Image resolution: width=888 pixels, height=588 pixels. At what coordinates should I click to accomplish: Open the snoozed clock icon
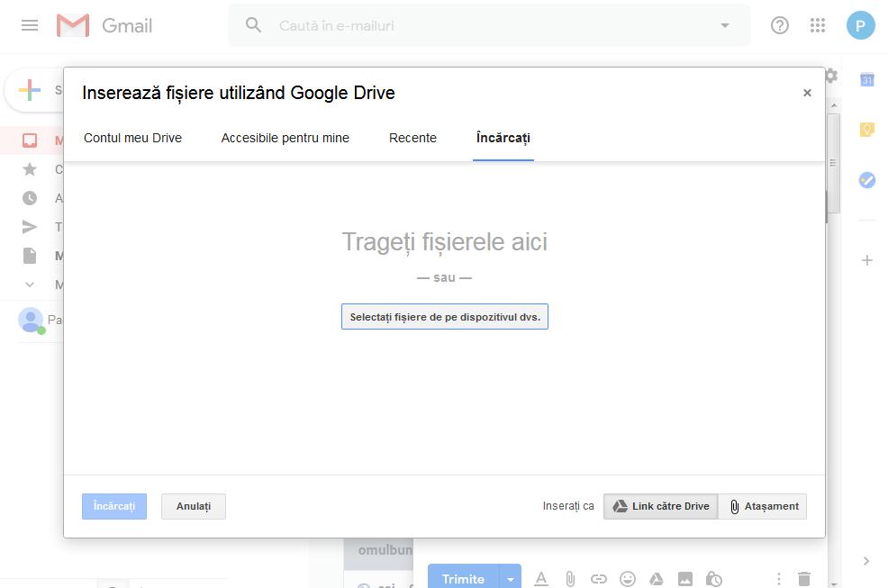click(30, 198)
